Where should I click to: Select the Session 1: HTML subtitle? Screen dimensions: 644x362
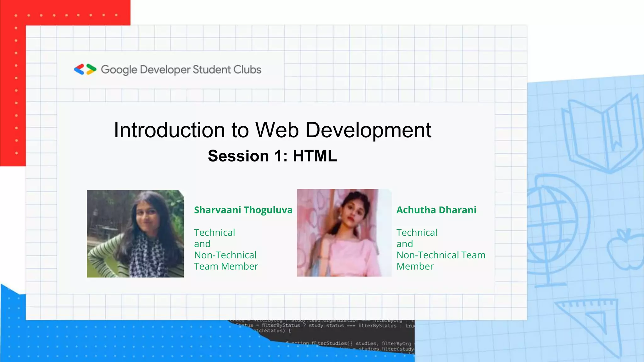(x=272, y=156)
